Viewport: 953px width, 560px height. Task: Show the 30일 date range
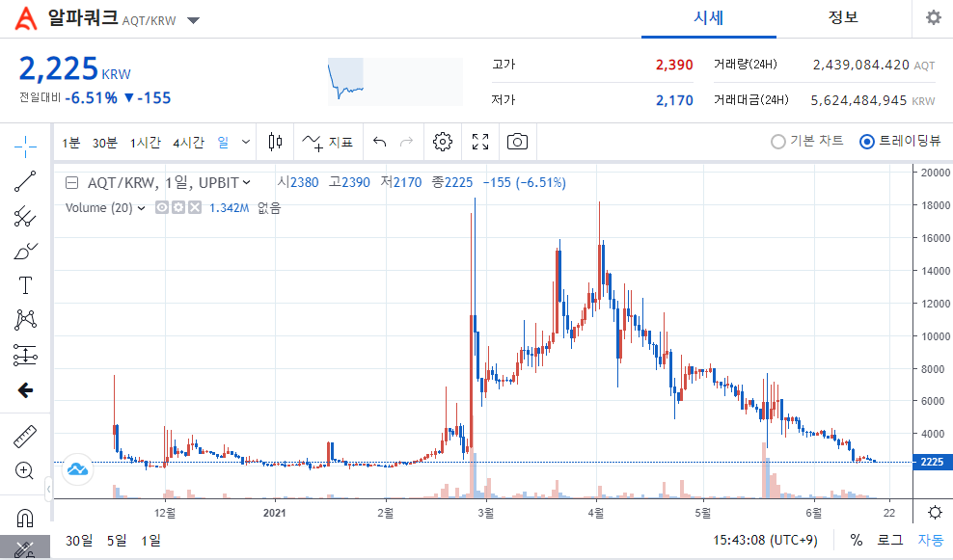pos(79,540)
